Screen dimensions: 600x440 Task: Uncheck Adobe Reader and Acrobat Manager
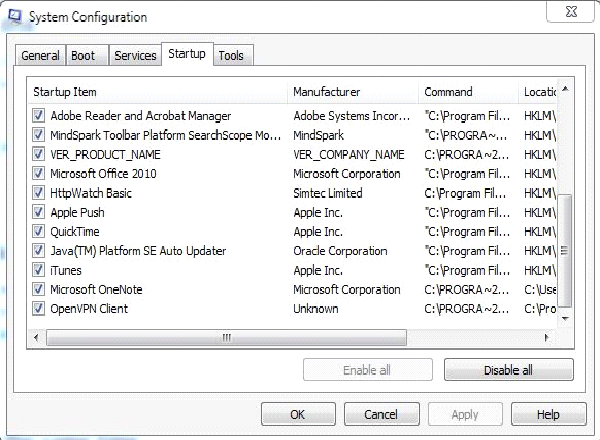coord(38,115)
